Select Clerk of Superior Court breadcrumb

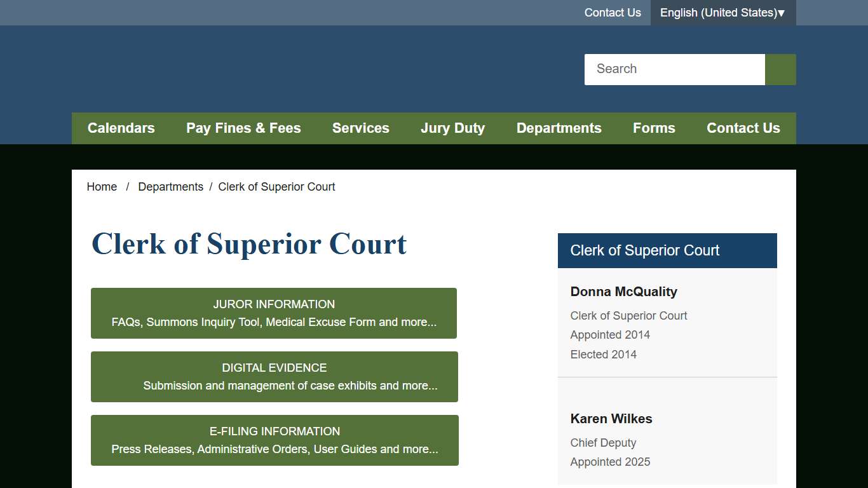point(276,186)
